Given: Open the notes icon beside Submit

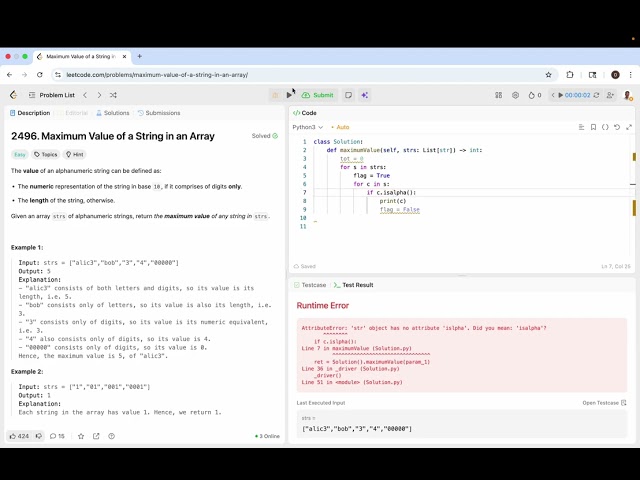Looking at the screenshot, I should point(348,95).
